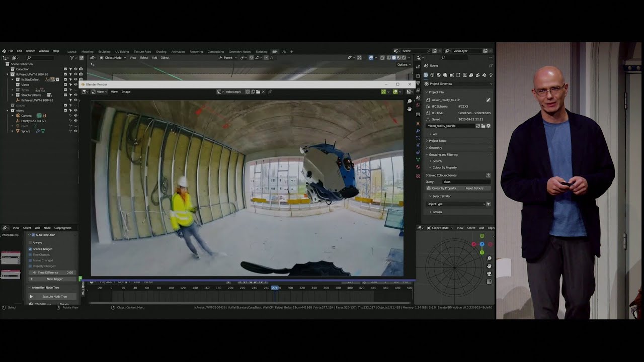Open the Edit menu

[19, 51]
